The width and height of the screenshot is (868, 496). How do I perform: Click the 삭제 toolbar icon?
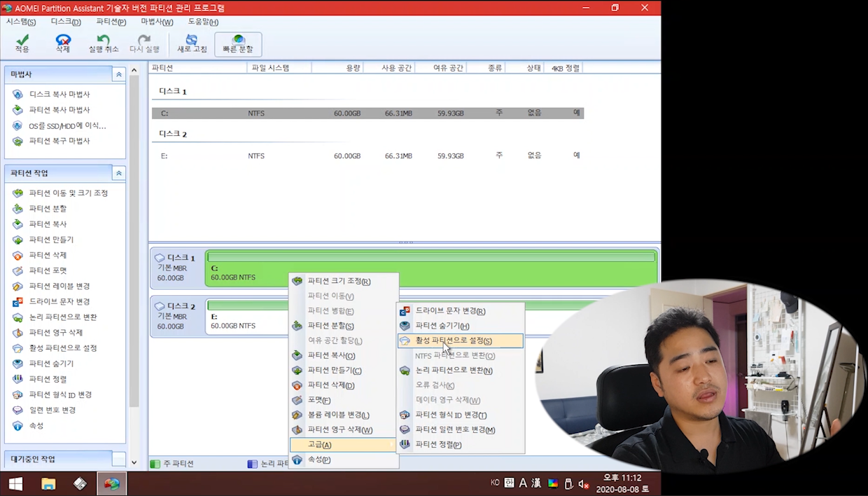[x=63, y=44]
